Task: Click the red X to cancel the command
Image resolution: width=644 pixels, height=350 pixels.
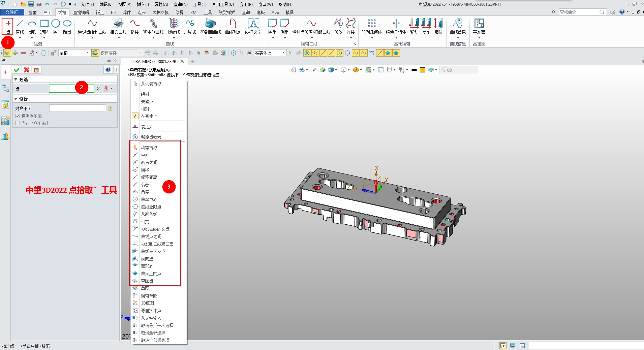Action: (27, 70)
